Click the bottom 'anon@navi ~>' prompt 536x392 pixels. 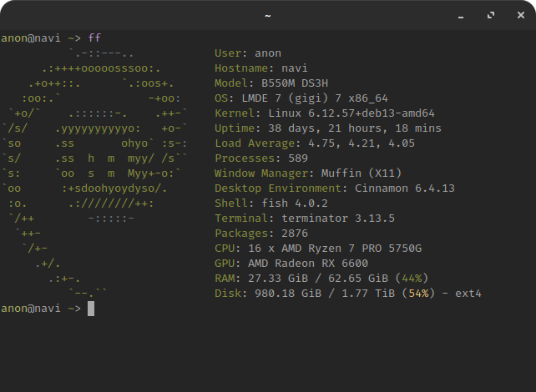click(41, 309)
